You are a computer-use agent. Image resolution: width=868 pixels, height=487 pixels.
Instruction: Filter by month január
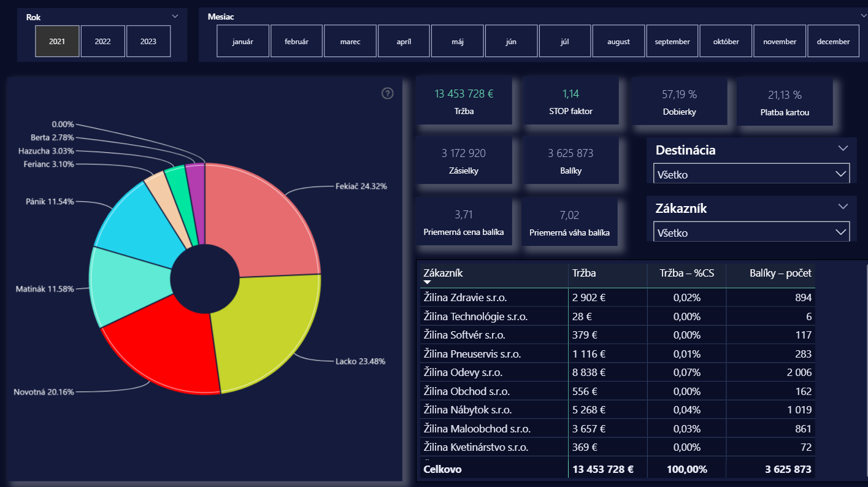point(243,42)
